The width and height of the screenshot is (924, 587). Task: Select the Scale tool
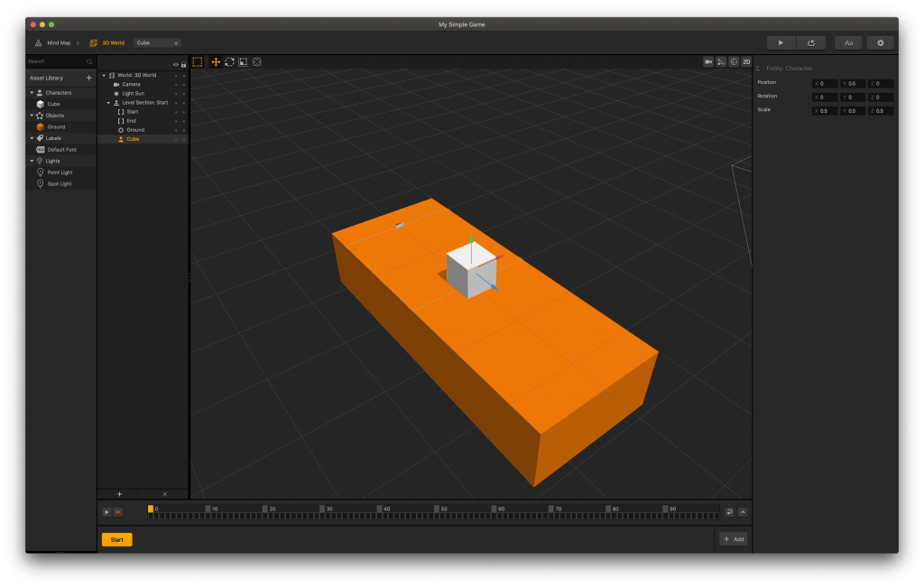[243, 62]
